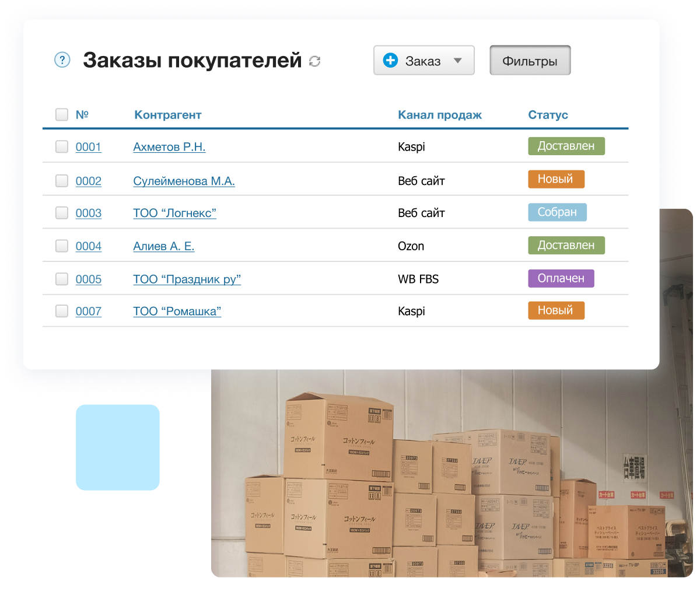Click Новый status of order 0007

pos(556,310)
